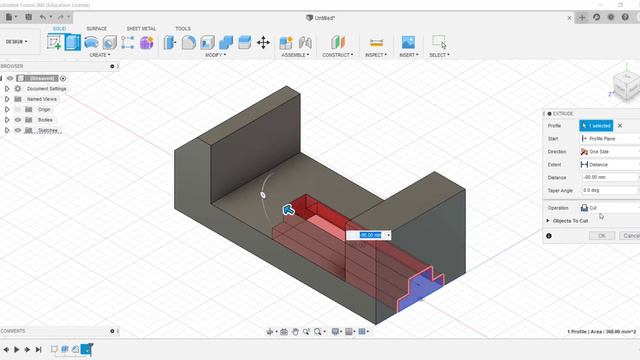640x360 pixels.
Task: Open the in-canvas distance dropdown arrow
Action: (x=388, y=235)
